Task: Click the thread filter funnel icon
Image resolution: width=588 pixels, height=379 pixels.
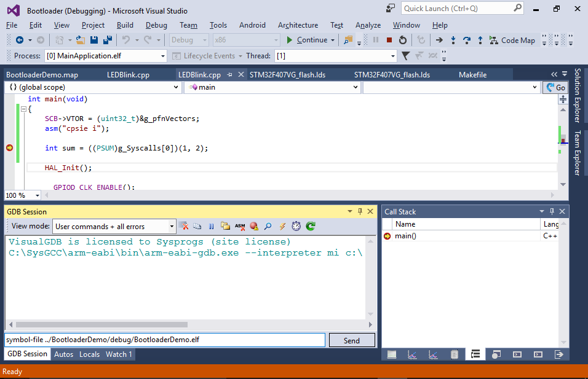Action: [x=405, y=56]
